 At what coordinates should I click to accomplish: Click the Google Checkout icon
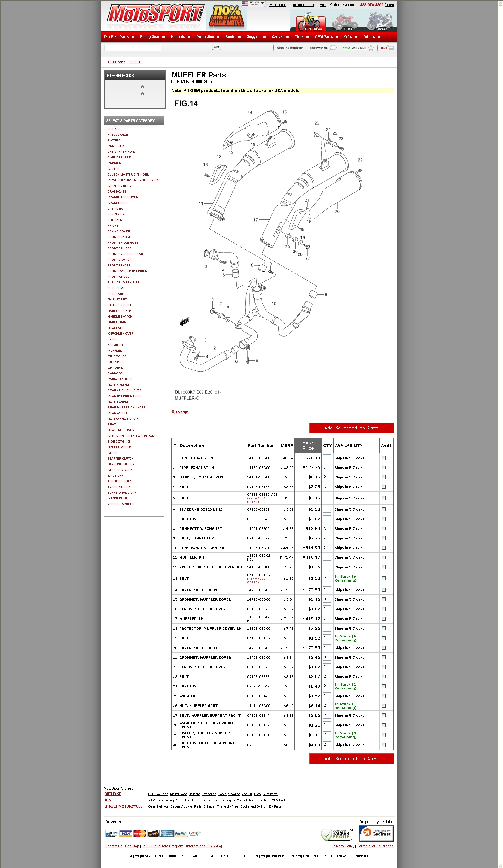point(194,834)
